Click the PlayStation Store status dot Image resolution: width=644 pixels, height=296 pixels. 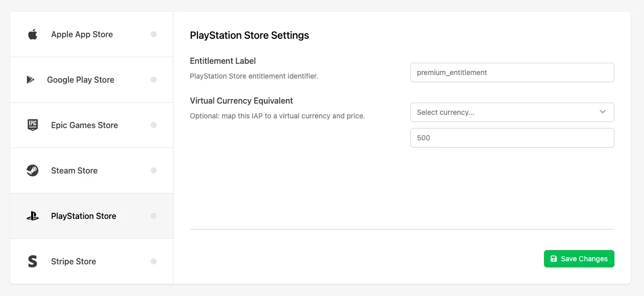tap(154, 216)
